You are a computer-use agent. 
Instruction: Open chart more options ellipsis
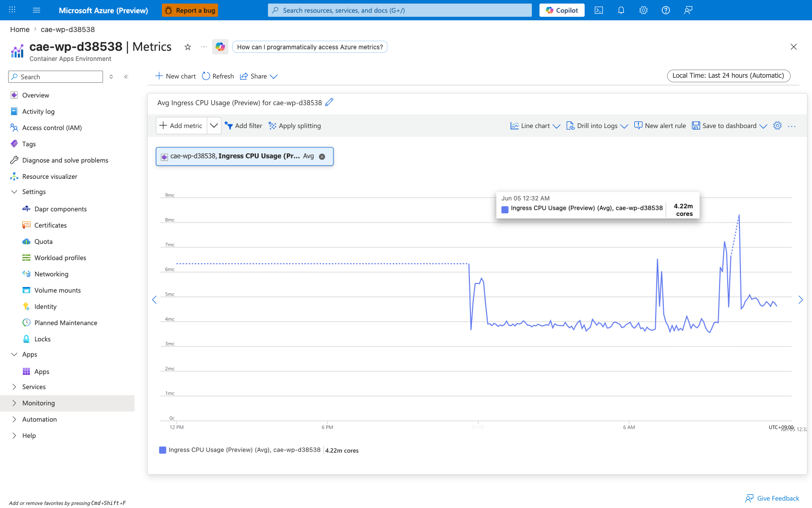792,126
